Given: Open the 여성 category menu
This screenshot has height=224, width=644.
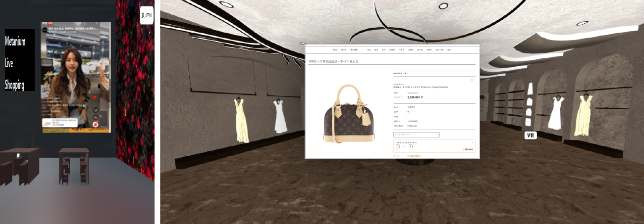Looking at the screenshot, I should pyautogui.click(x=369, y=50).
